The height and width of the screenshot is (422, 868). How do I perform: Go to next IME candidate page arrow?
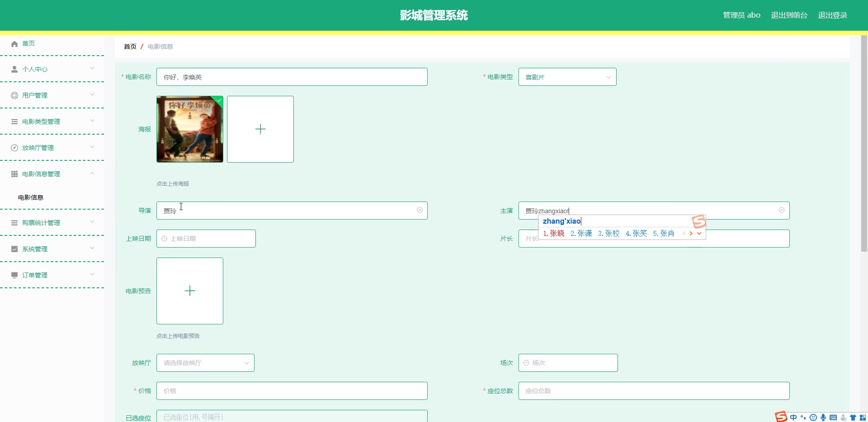691,234
